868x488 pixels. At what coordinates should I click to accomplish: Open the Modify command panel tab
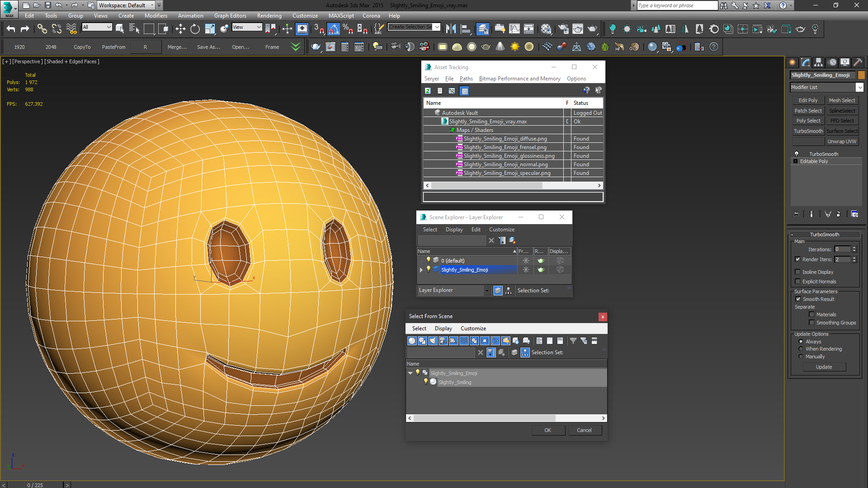tap(806, 62)
